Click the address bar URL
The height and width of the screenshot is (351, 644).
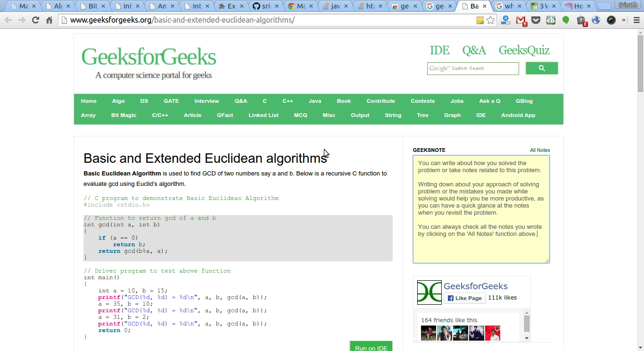182,20
